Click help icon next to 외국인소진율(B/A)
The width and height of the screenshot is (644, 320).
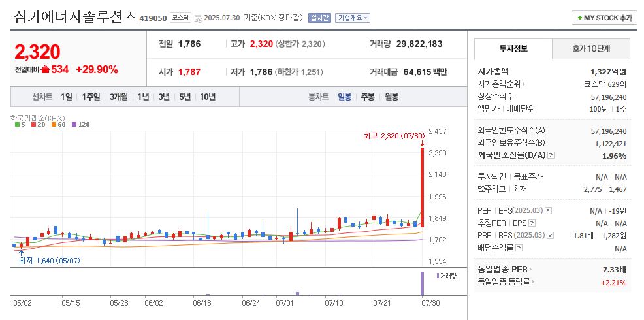click(551, 155)
